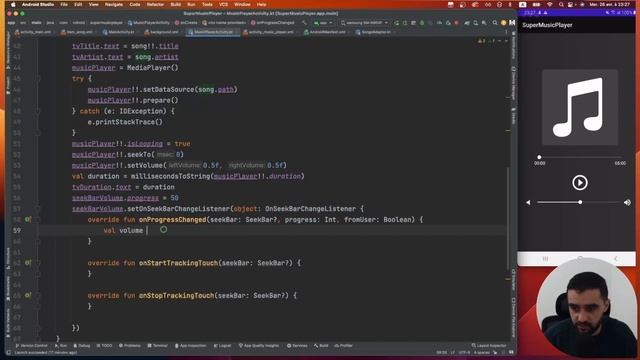Image resolution: width=640 pixels, height=360 pixels.
Task: Click the override gutter icon beside onProgressChanged
Action: pyautogui.click(x=27, y=220)
